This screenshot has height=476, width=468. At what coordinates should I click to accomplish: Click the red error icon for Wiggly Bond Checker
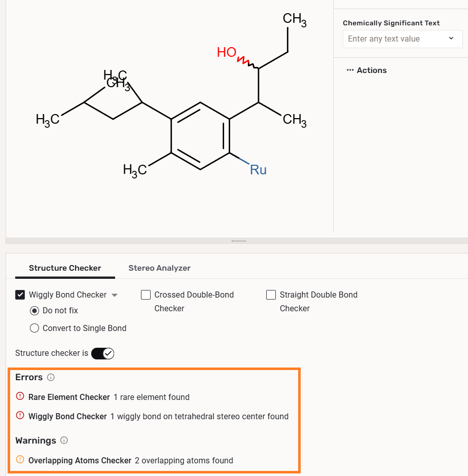(x=20, y=416)
